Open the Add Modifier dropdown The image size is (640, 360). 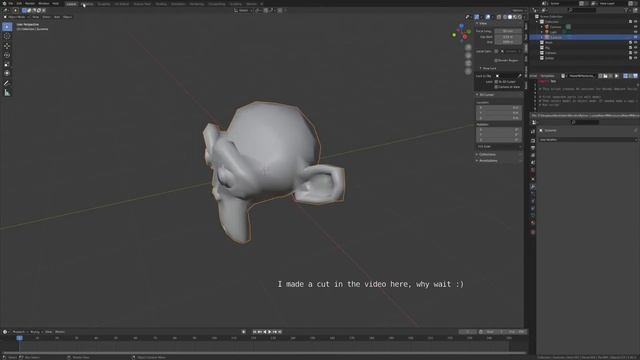pos(587,140)
